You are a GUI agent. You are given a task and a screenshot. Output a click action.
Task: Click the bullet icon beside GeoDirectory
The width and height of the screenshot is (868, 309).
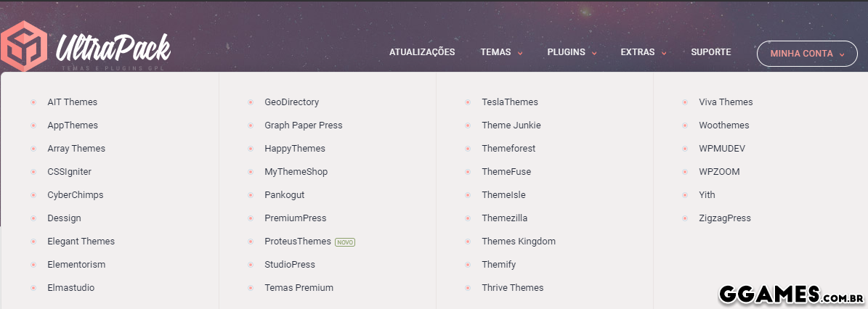point(251,102)
